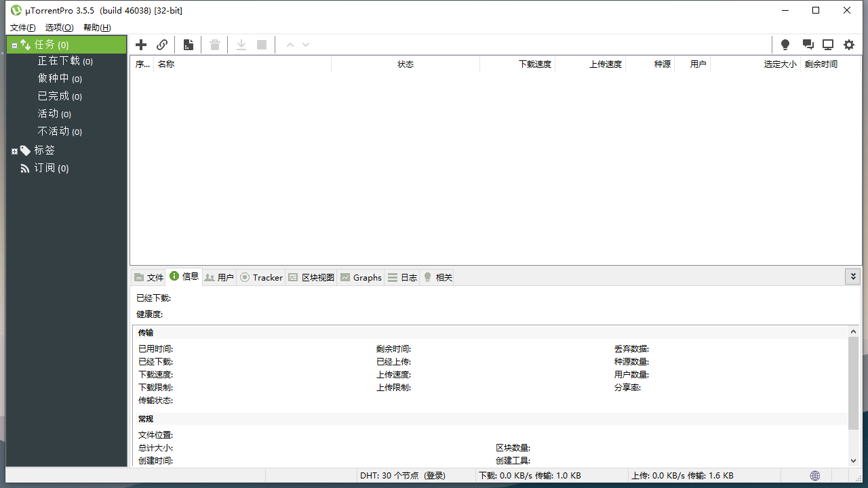868x488 pixels.
Task: Click the tab overflow double-chevron
Action: (853, 277)
